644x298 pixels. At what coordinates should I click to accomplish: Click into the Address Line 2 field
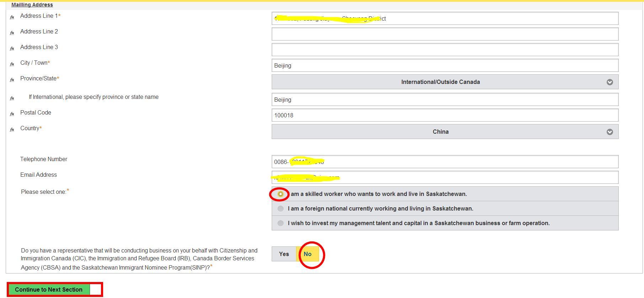445,34
